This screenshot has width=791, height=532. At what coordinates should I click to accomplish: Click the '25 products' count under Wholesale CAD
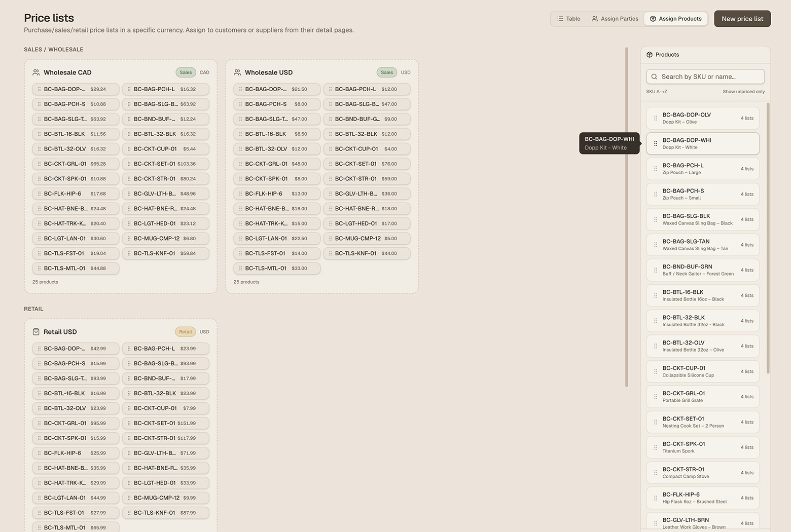click(45, 282)
